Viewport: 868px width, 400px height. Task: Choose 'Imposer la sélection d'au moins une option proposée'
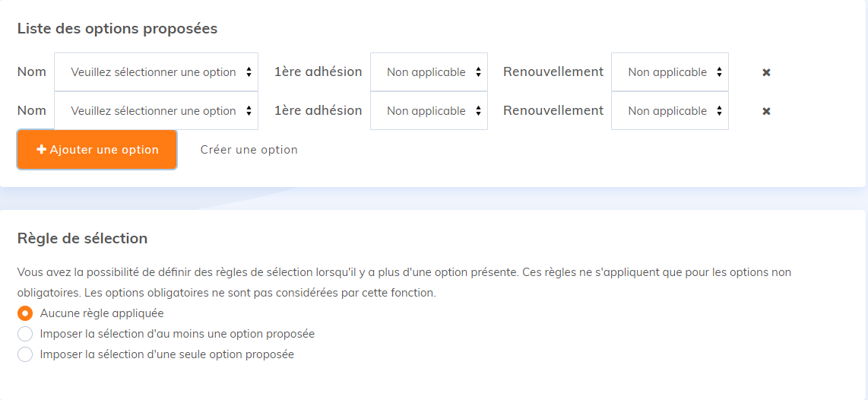point(25,334)
